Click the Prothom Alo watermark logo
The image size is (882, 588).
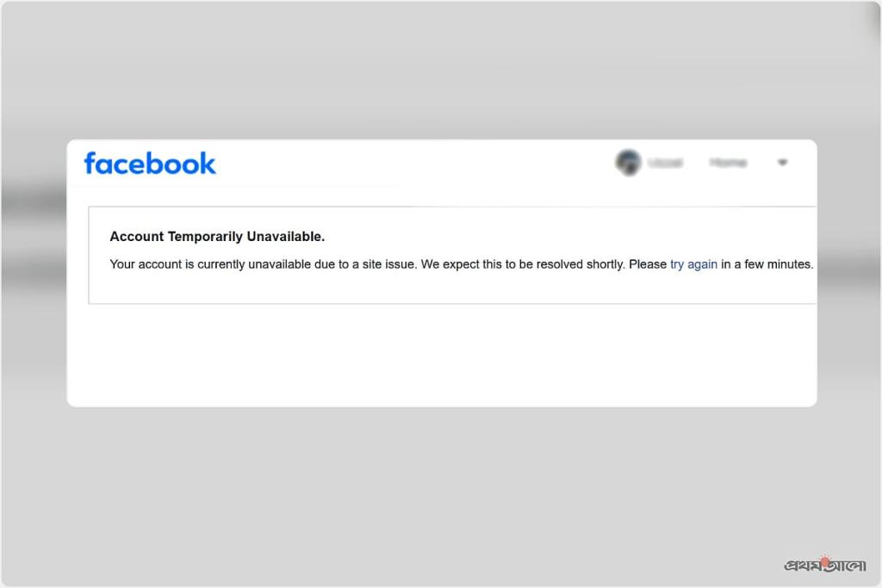[x=824, y=565]
